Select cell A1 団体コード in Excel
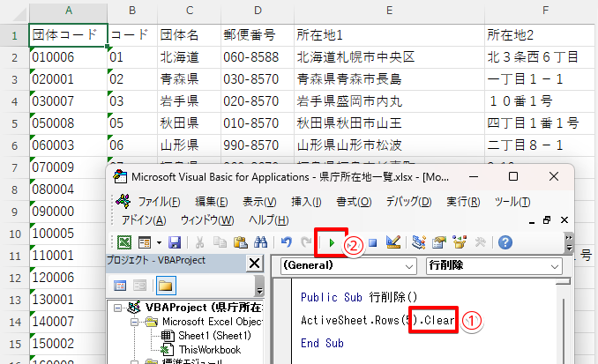Image resolution: width=598 pixels, height=364 pixels. (68, 35)
